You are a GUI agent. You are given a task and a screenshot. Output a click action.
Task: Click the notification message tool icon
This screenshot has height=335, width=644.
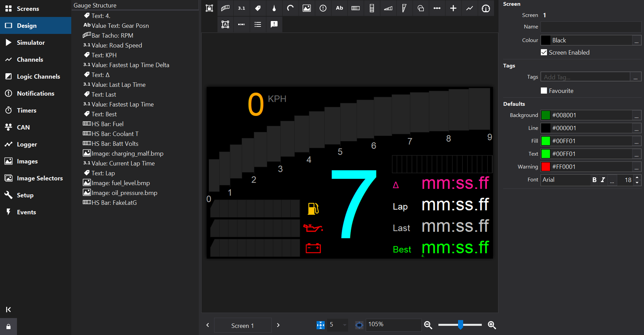tap(274, 24)
